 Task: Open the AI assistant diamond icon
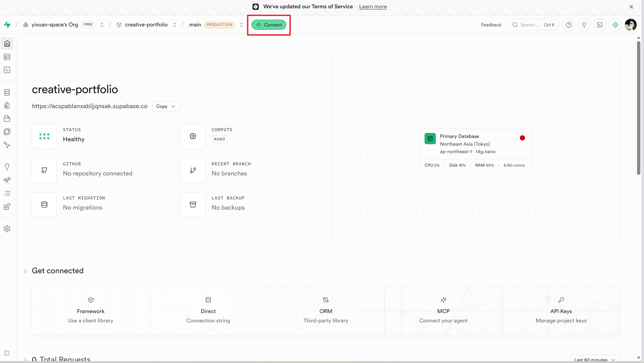pos(615,25)
